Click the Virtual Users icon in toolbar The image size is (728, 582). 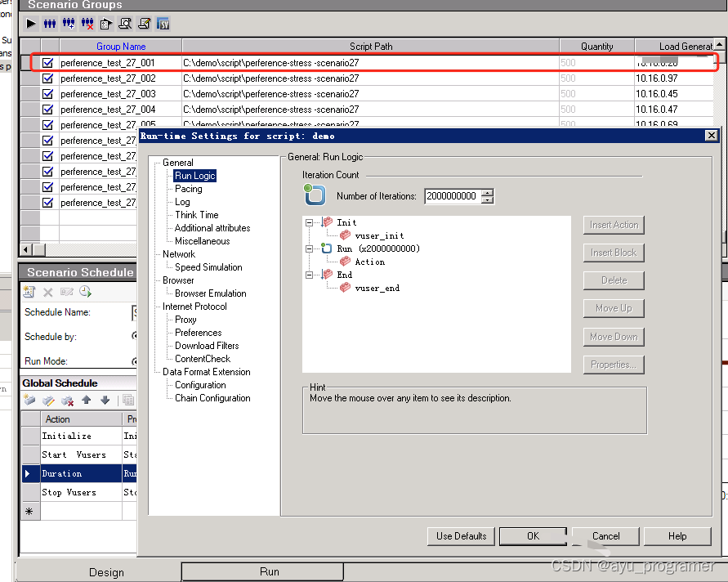(50, 23)
